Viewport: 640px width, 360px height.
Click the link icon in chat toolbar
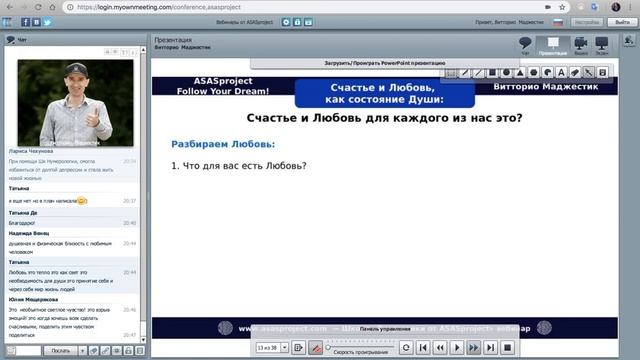(x=105, y=351)
